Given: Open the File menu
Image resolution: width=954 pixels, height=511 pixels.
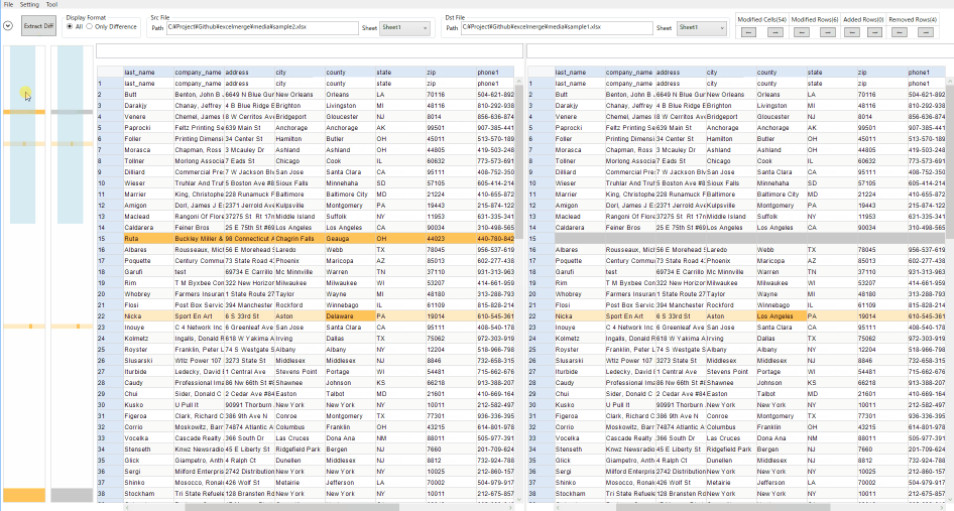Looking at the screenshot, I should (x=9, y=5).
